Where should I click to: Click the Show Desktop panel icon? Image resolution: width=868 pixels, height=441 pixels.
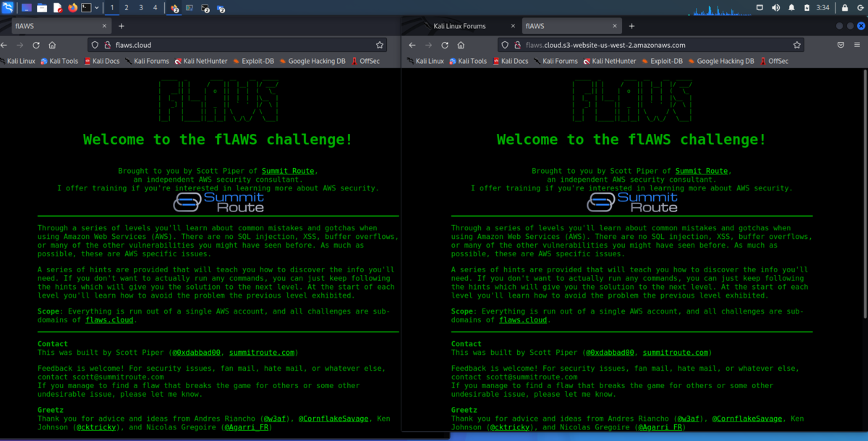[27, 8]
